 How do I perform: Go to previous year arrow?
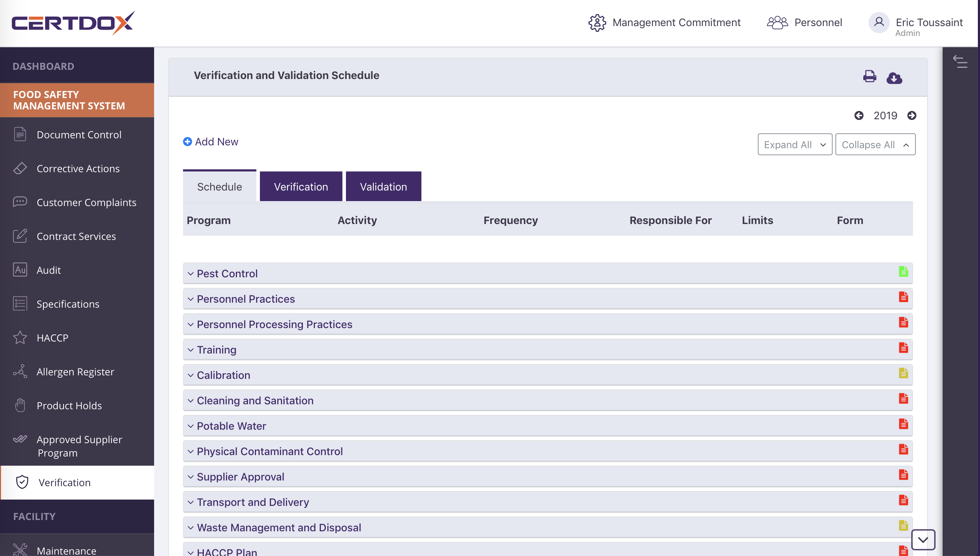pos(859,115)
